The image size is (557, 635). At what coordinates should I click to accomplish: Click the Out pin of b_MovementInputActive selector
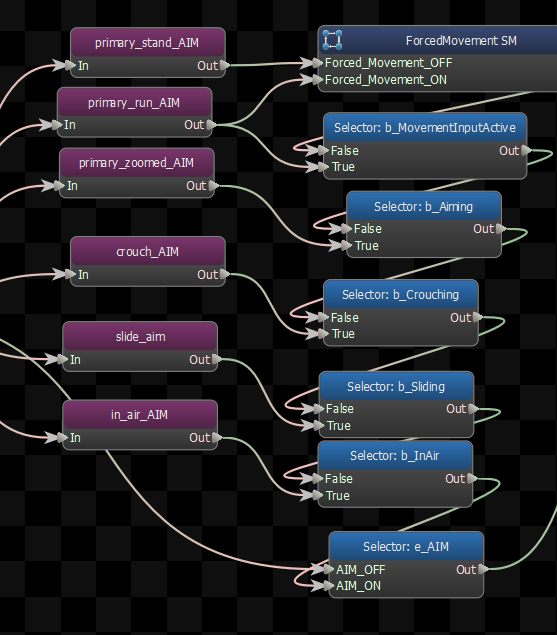click(x=527, y=150)
